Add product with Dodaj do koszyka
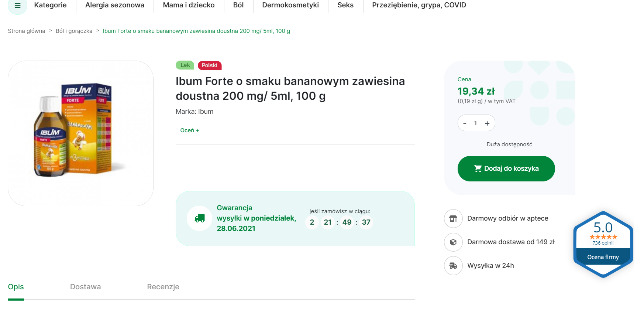 [x=506, y=169]
